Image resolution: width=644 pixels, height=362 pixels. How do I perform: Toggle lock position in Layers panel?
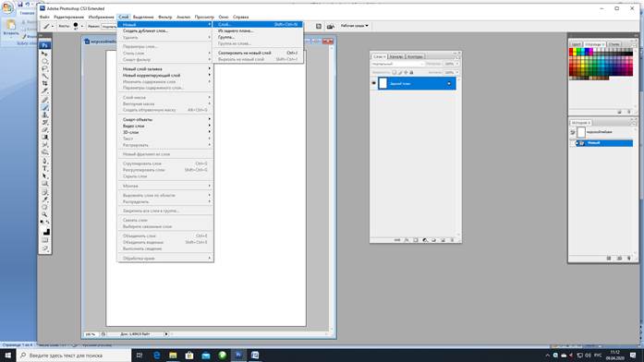[406, 72]
